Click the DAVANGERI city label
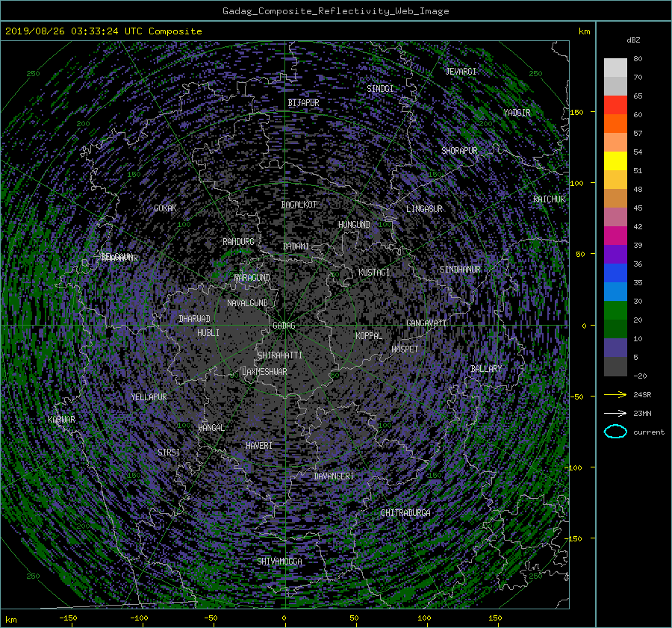 334,476
